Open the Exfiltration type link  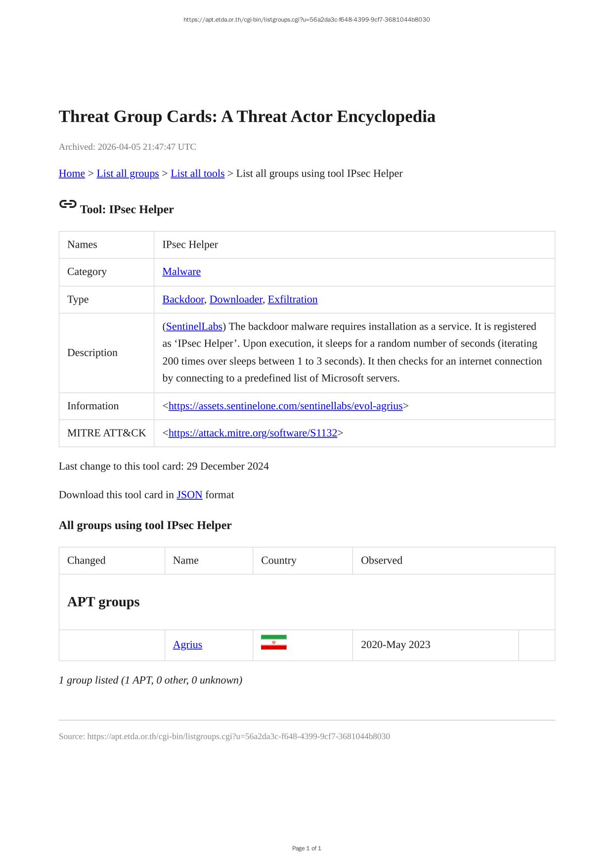tap(293, 300)
